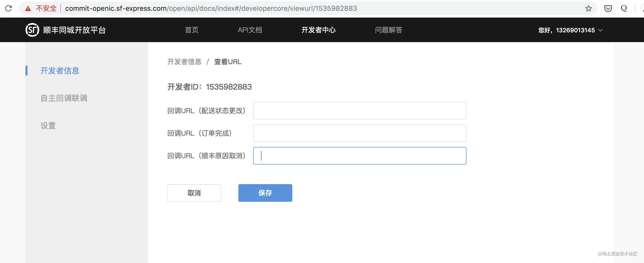
Task: Focus the 配送状态更改 callback URL field
Action: click(360, 110)
